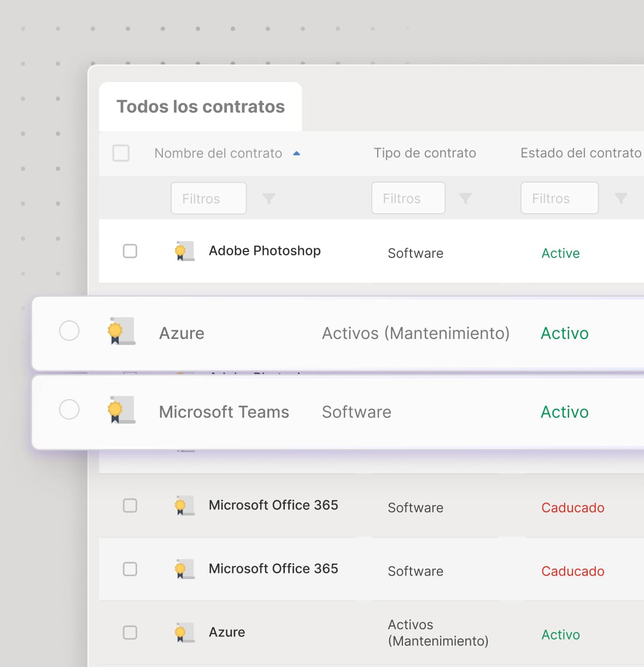Screen dimensions: 644x667
Task: Click Activos (Mantenimiento) in the bottom Azure table row
Action: coord(438,633)
